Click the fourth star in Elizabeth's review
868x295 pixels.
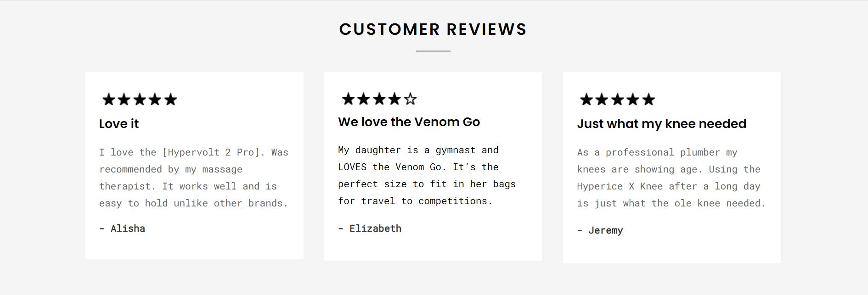395,99
